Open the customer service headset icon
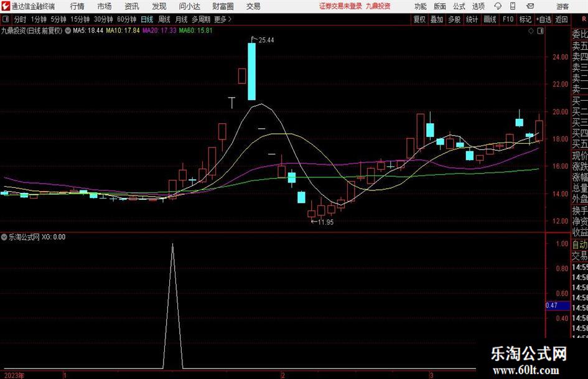Image resolution: width=588 pixels, height=379 pixels. point(498,6)
